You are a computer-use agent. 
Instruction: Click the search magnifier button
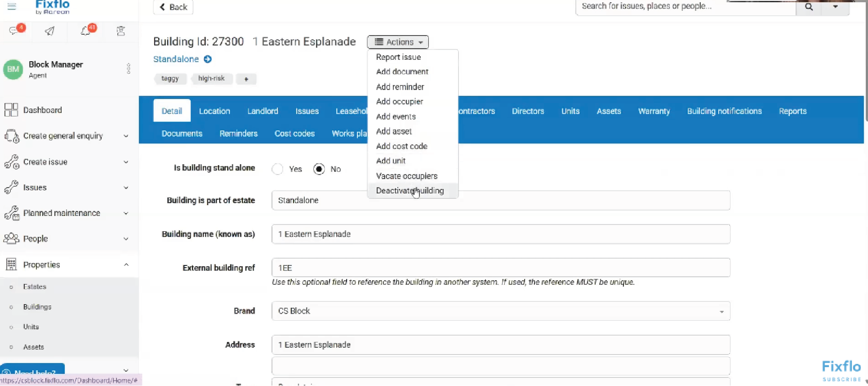tap(808, 7)
